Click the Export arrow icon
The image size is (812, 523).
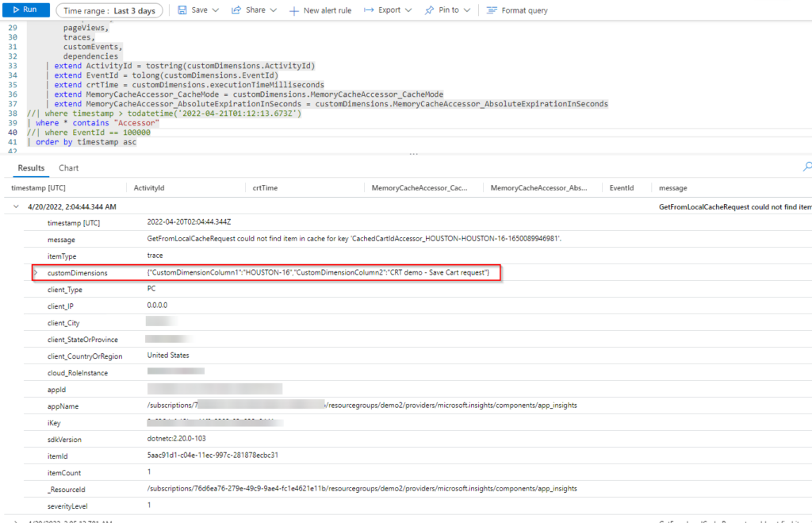(369, 10)
